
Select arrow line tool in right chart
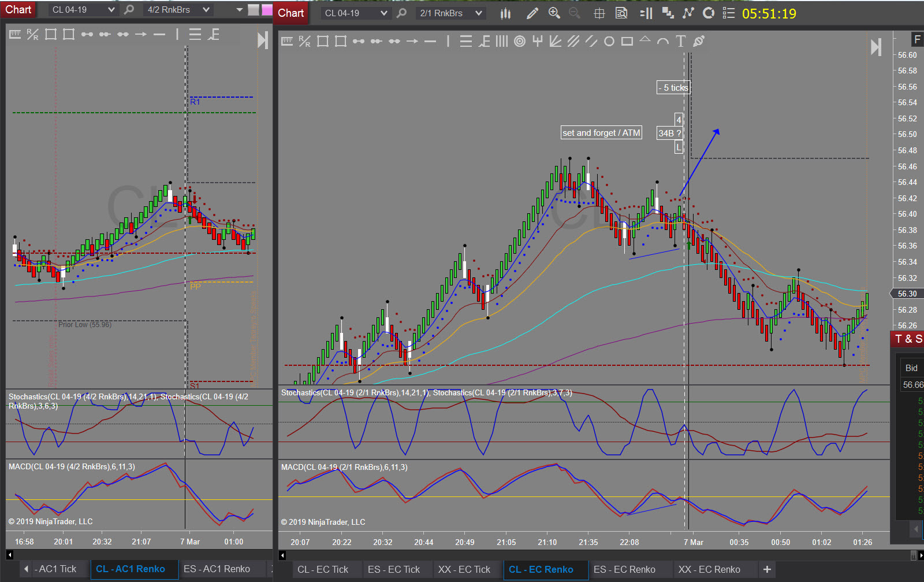point(412,41)
